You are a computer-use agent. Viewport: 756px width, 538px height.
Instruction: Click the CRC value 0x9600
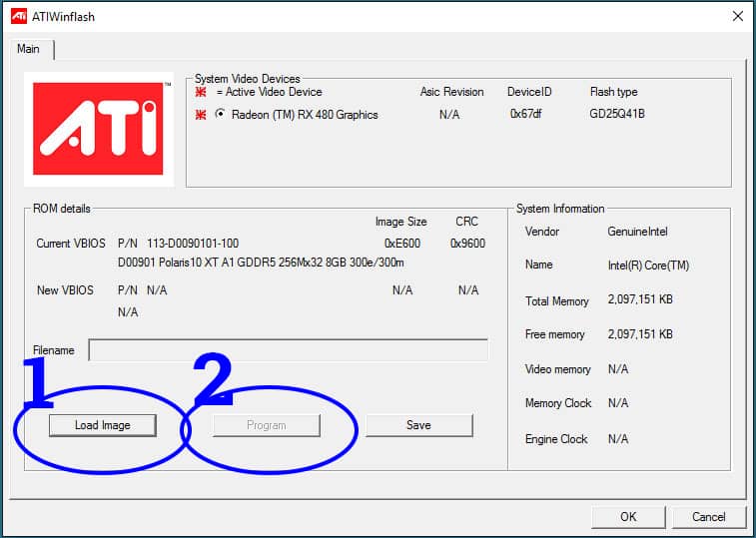(x=467, y=244)
